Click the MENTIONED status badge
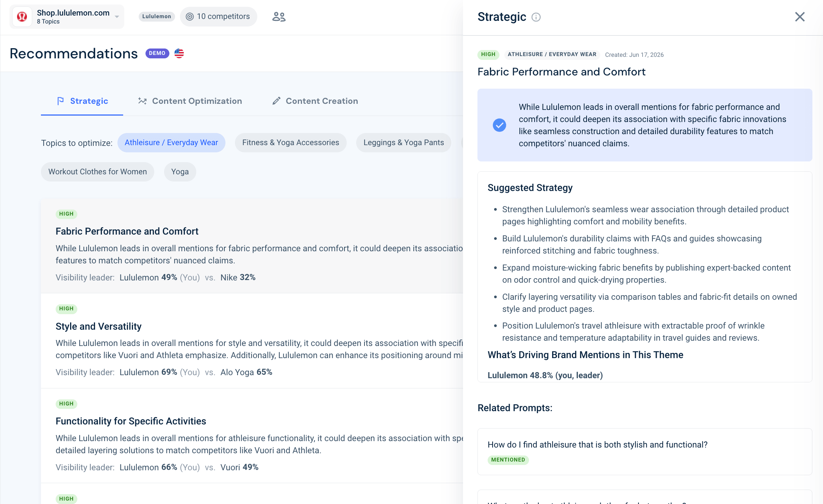The height and width of the screenshot is (504, 823). point(508,460)
